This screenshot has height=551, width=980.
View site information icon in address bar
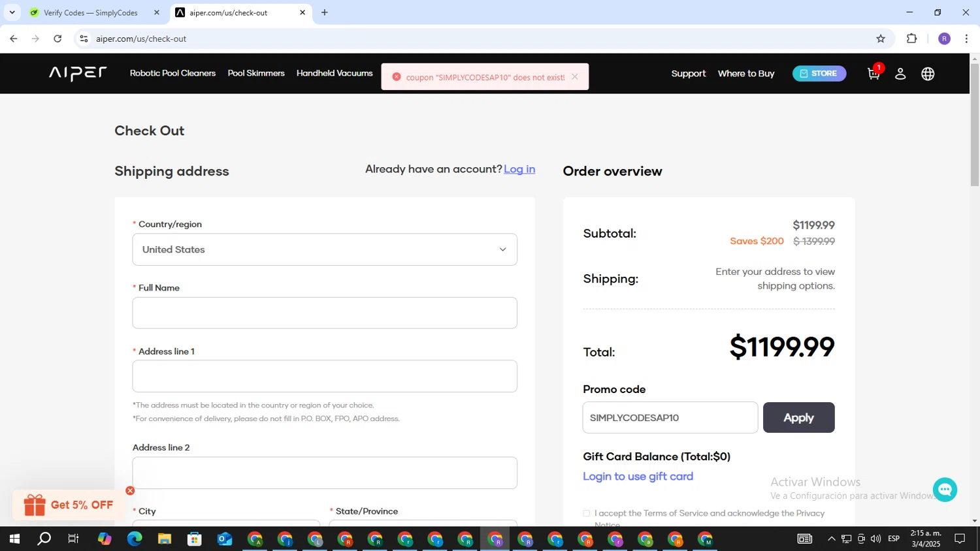pos(84,39)
